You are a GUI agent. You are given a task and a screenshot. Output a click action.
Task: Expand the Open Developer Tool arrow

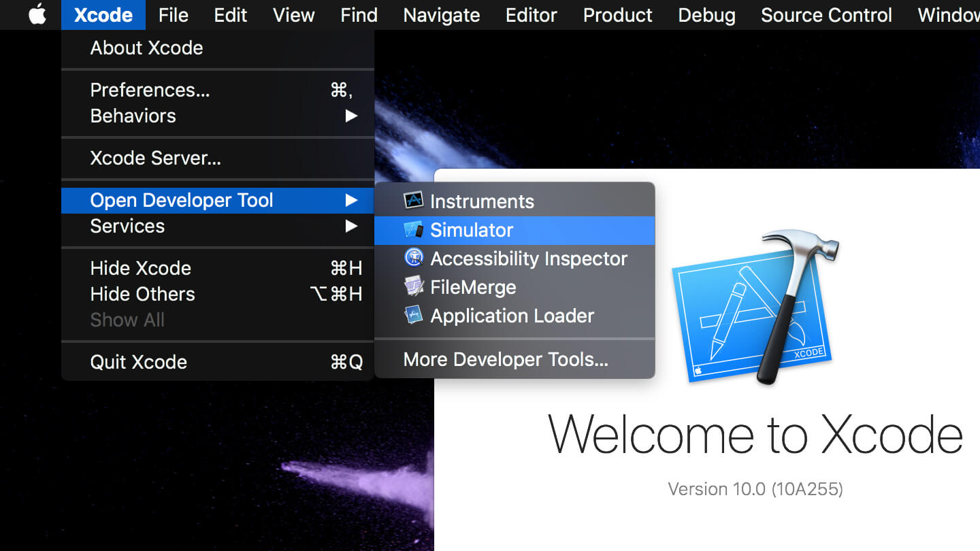(x=351, y=201)
